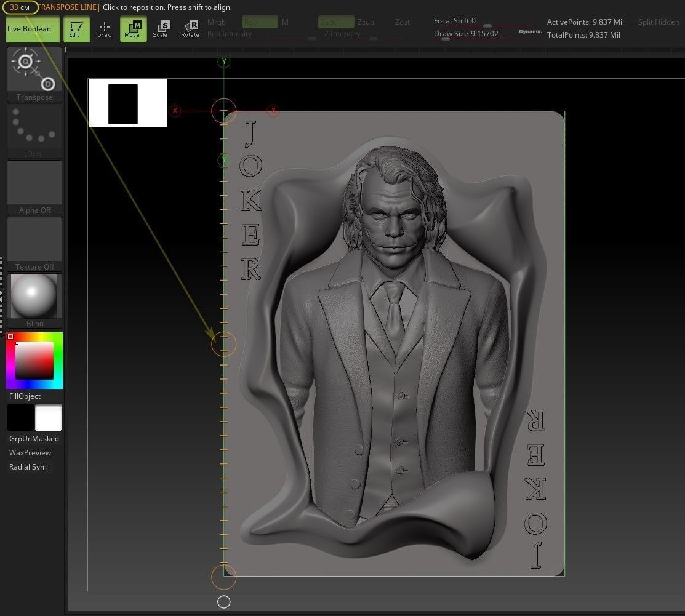This screenshot has width=685, height=616.
Task: Open the Blinn material selector
Action: 34,301
